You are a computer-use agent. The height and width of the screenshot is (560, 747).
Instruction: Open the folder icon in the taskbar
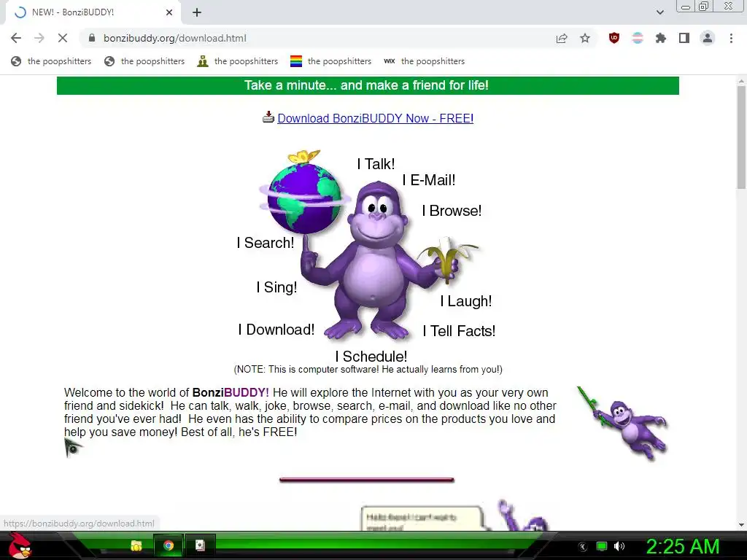[136, 545]
